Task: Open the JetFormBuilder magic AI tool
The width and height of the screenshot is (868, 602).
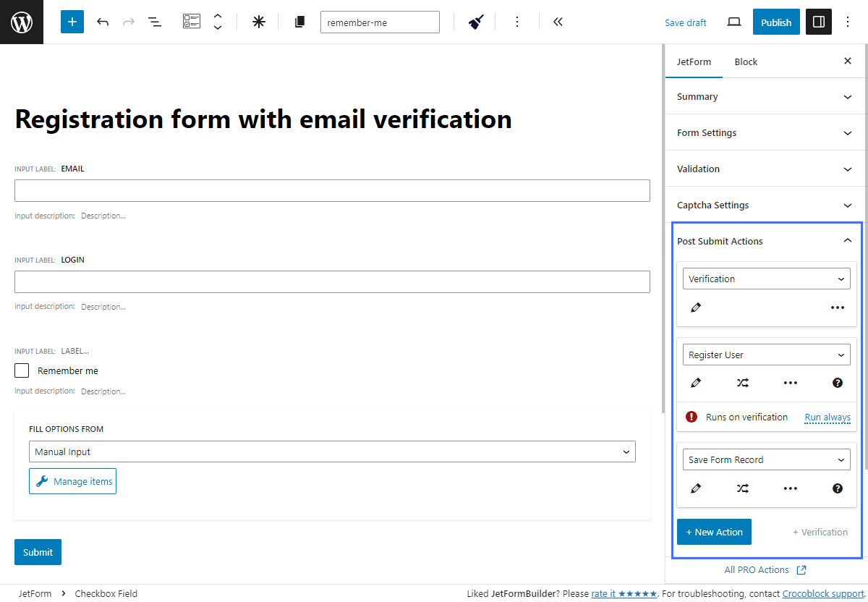Action: pyautogui.click(x=258, y=22)
